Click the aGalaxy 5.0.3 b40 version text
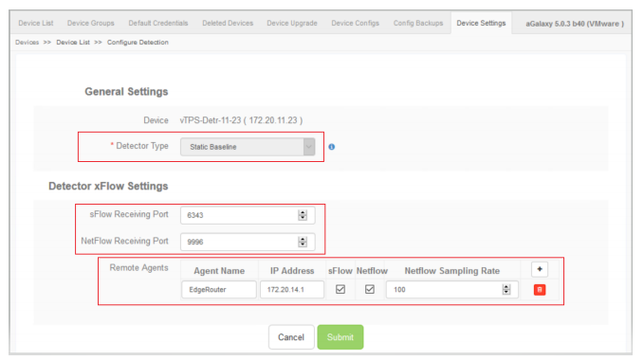The image size is (644, 361). click(x=575, y=24)
